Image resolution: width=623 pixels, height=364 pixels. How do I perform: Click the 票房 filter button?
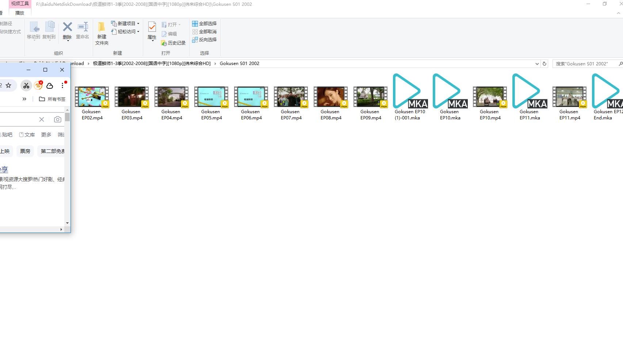pos(25,151)
